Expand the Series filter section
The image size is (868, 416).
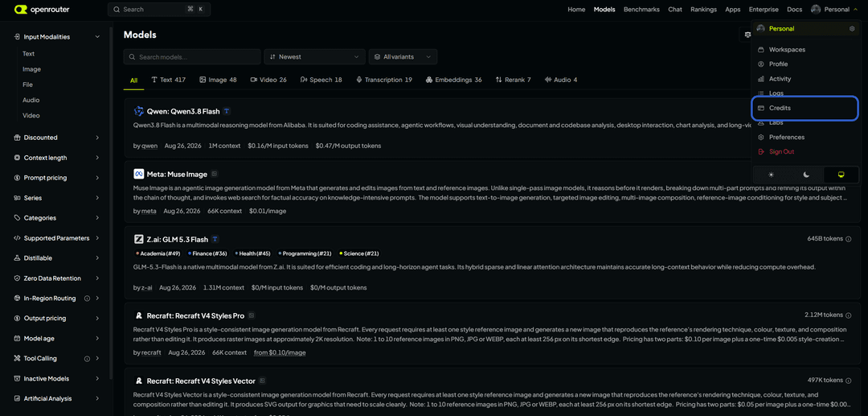click(x=57, y=198)
